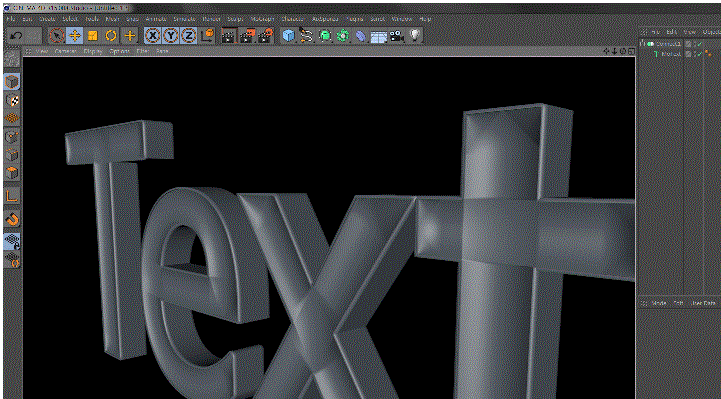Open the Attribute Manager Mode menu
721x399 pixels.
pos(659,303)
